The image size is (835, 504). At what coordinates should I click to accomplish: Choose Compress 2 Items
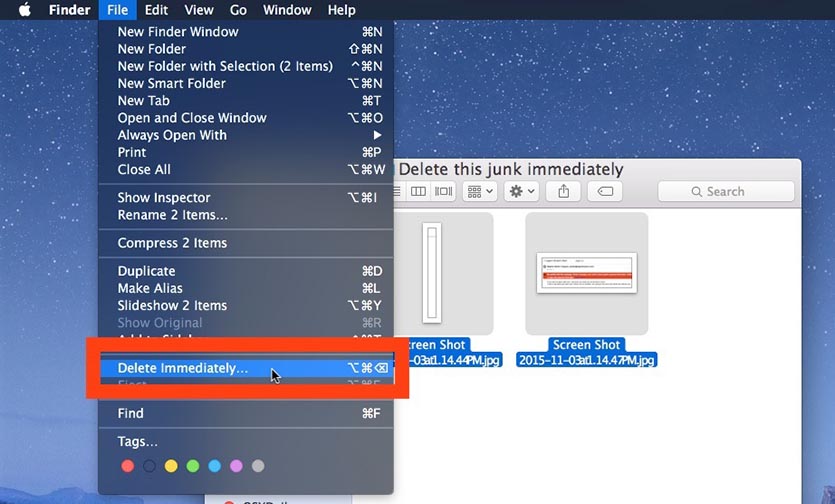pos(246,243)
